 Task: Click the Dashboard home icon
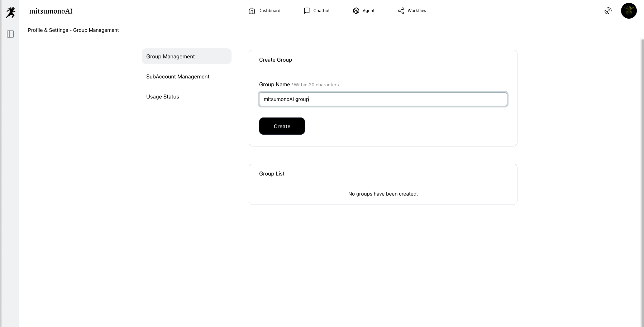click(x=252, y=11)
